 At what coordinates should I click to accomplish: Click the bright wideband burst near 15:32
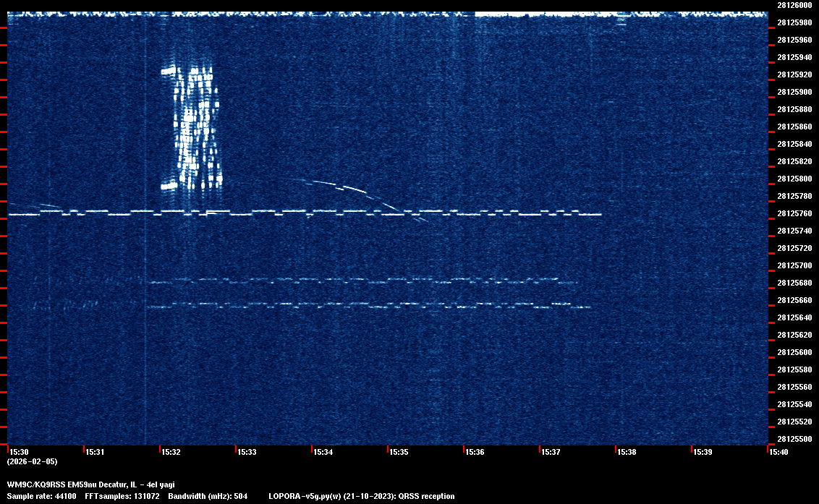point(192,127)
